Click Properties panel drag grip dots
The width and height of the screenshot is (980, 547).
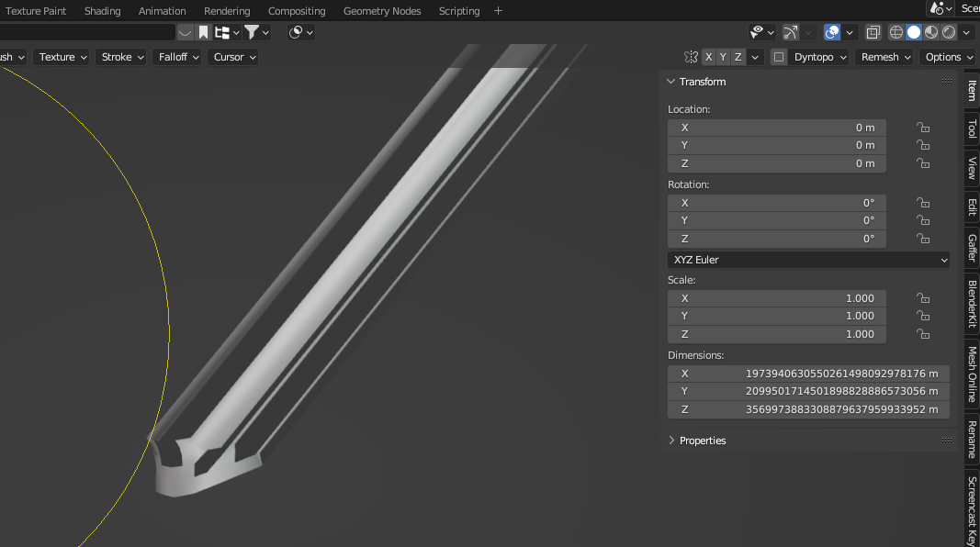coord(947,441)
